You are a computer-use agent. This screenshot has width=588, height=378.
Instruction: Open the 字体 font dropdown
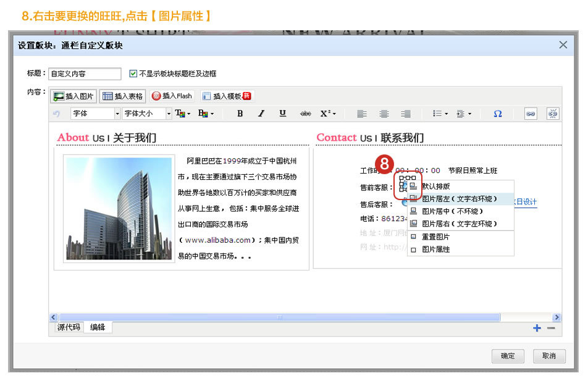pos(95,114)
